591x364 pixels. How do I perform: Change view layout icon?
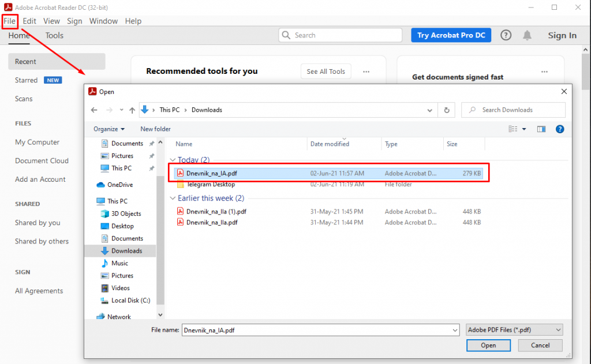pyautogui.click(x=513, y=129)
